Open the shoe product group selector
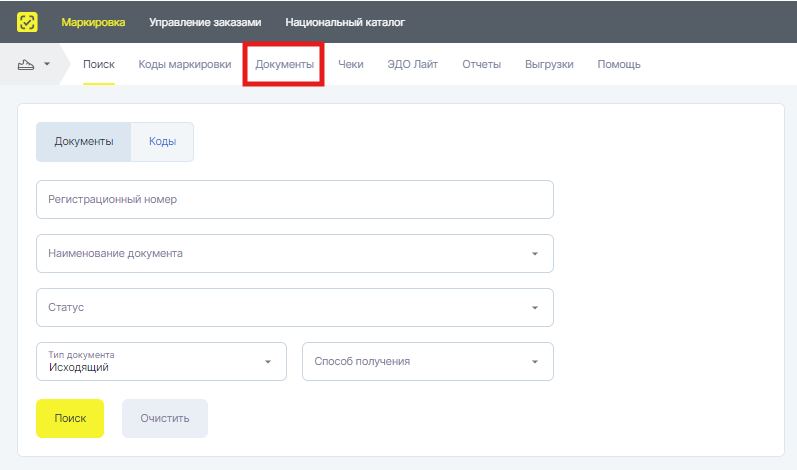 28,65
